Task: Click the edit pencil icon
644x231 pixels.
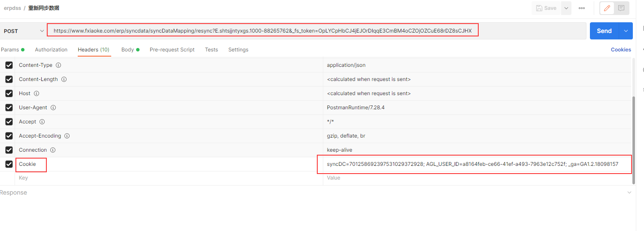Action: click(x=607, y=8)
